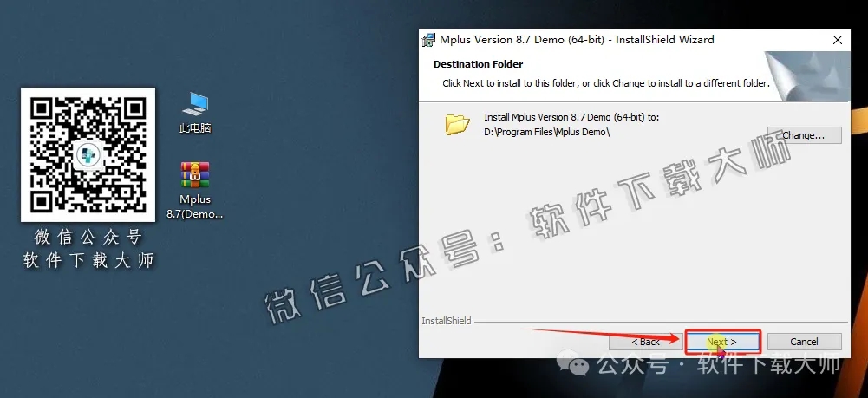868x398 pixels.
Task: Cancel the Mplus installation
Action: (805, 342)
